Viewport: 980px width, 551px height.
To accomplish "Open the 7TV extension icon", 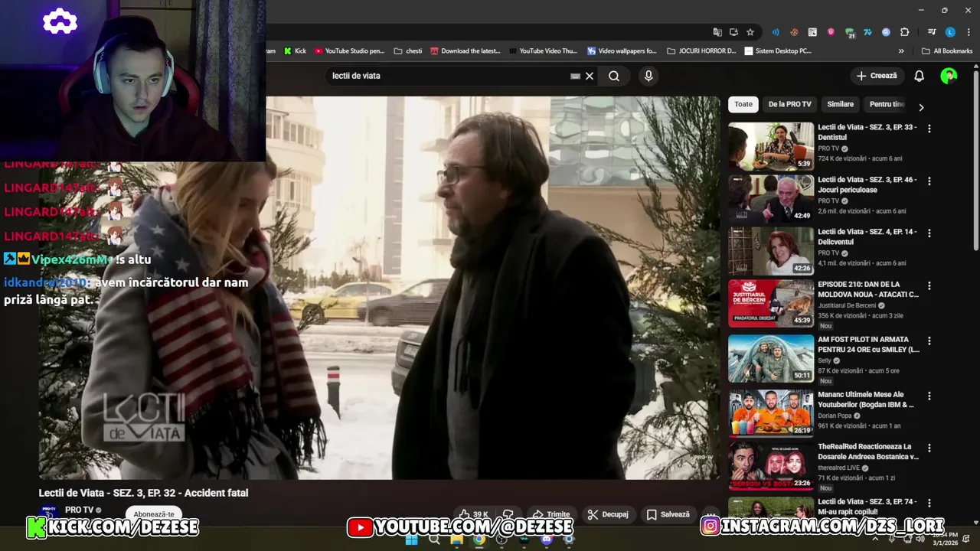I will [x=867, y=32].
